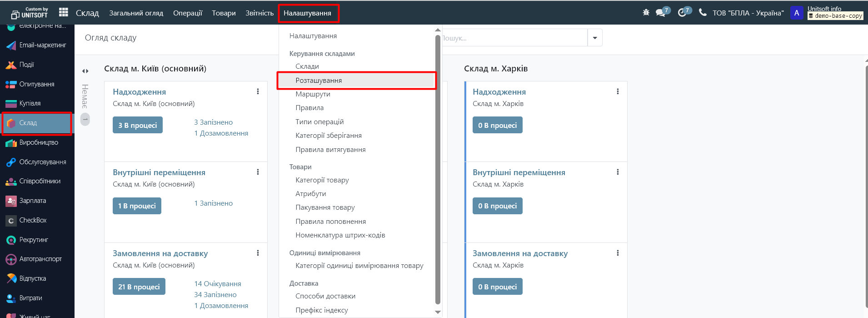Click the '3 В процесі' button

(x=137, y=125)
